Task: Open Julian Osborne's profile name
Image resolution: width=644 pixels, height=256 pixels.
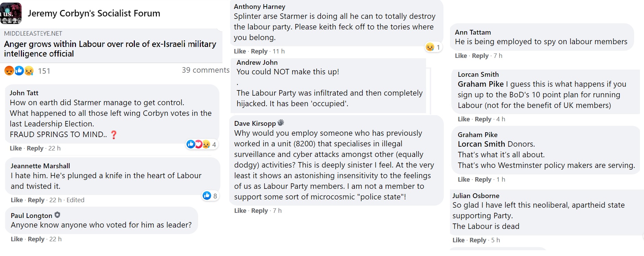Action: click(476, 196)
